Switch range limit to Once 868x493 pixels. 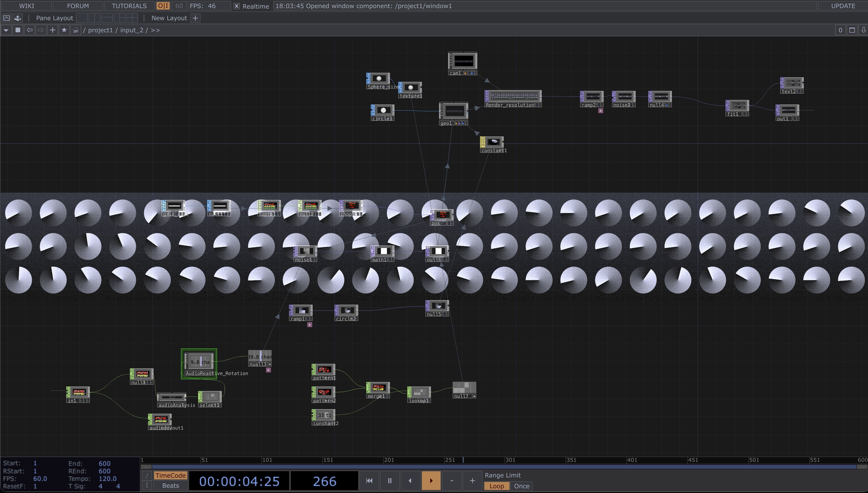[x=521, y=486]
